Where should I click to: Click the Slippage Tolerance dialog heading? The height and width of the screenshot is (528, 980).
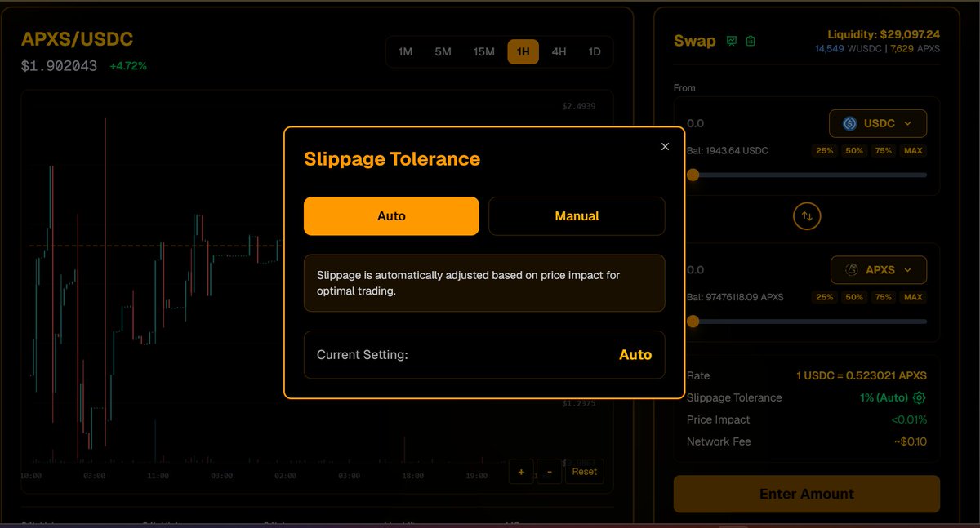pyautogui.click(x=392, y=159)
